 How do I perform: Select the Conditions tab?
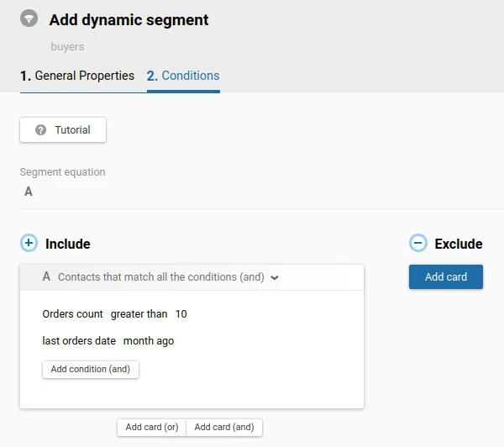183,76
